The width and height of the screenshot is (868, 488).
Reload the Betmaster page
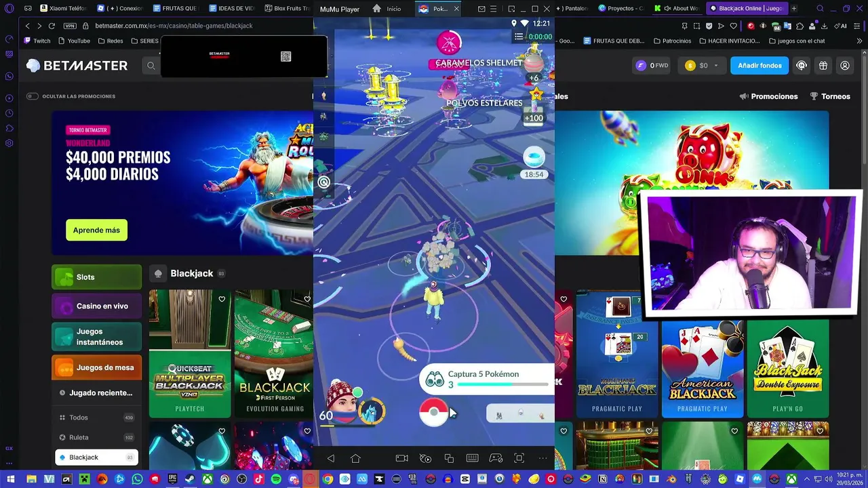tap(52, 26)
